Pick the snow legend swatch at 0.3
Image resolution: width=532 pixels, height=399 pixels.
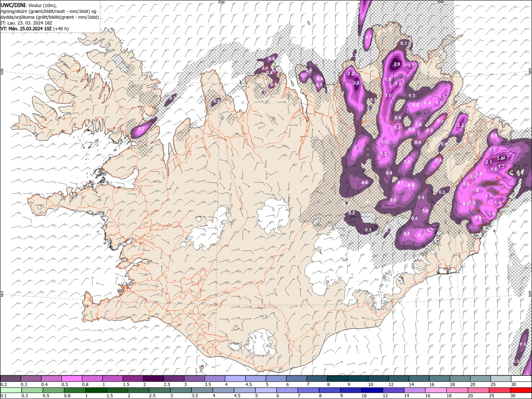click(31, 379)
